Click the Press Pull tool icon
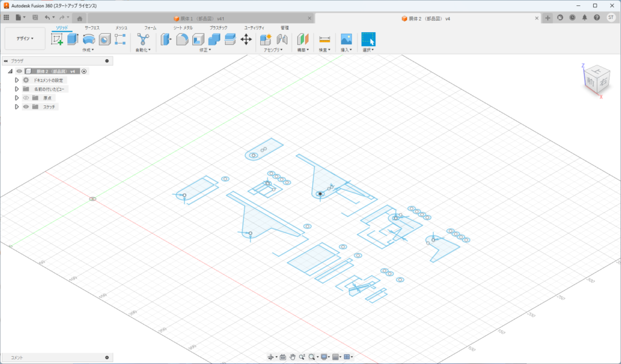This screenshot has height=364, width=621. (x=166, y=39)
